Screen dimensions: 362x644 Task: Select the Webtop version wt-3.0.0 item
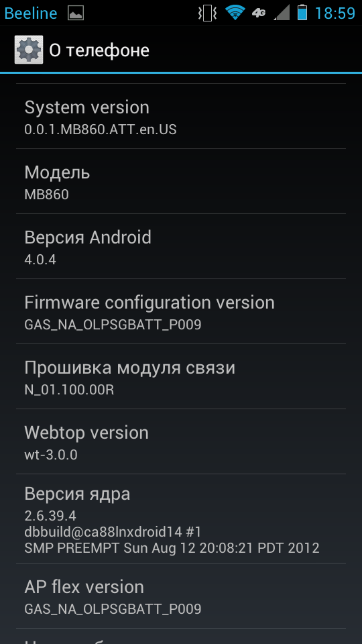(181, 441)
